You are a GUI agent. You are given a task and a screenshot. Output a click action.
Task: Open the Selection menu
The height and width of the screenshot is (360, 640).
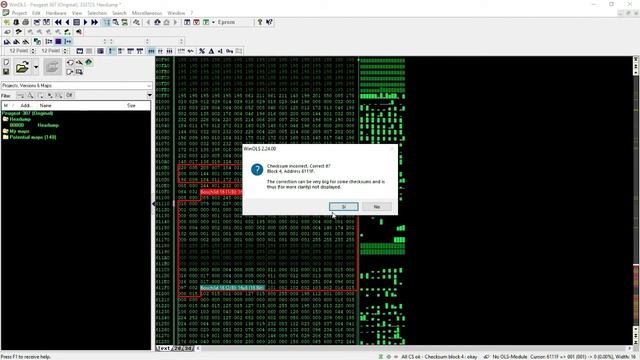tap(97, 13)
